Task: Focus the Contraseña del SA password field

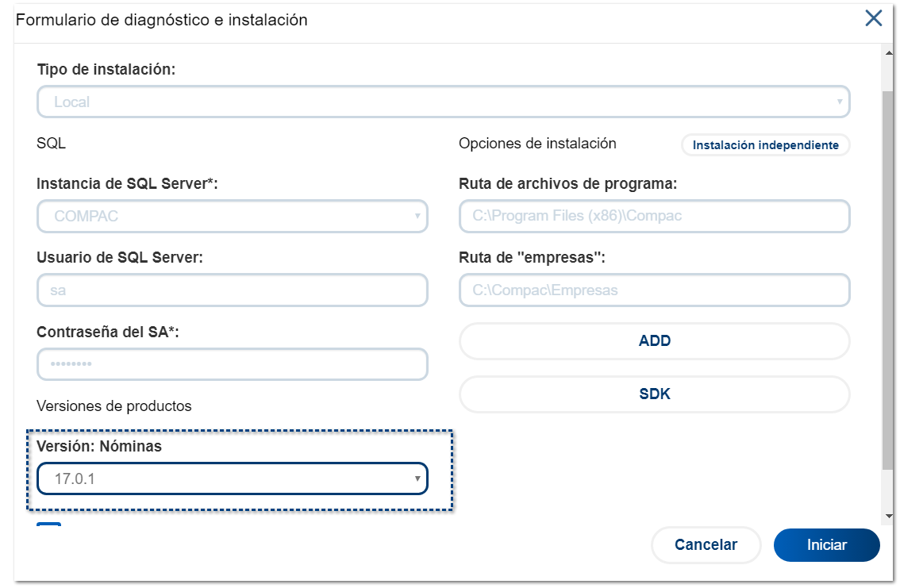Action: 232,364
